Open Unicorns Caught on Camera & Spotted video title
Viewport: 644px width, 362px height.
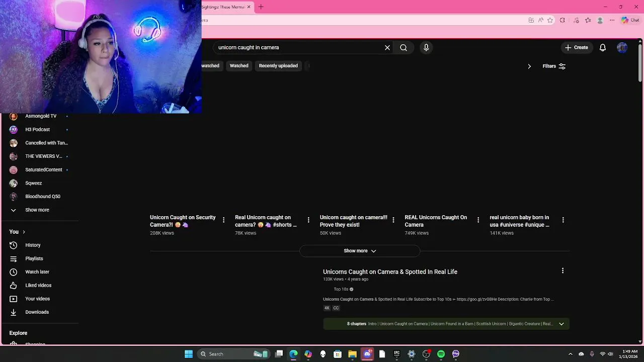(390, 271)
